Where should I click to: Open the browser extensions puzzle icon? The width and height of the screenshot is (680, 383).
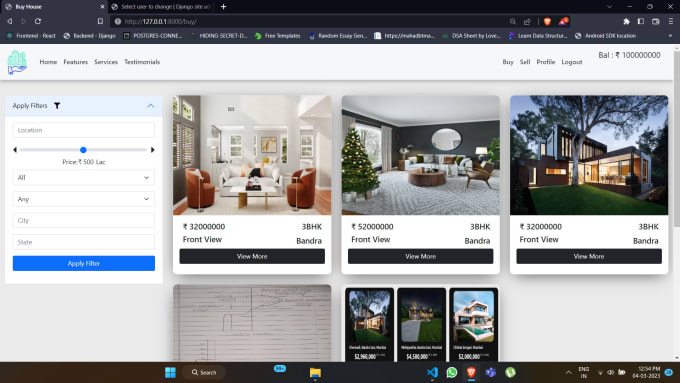coord(626,21)
